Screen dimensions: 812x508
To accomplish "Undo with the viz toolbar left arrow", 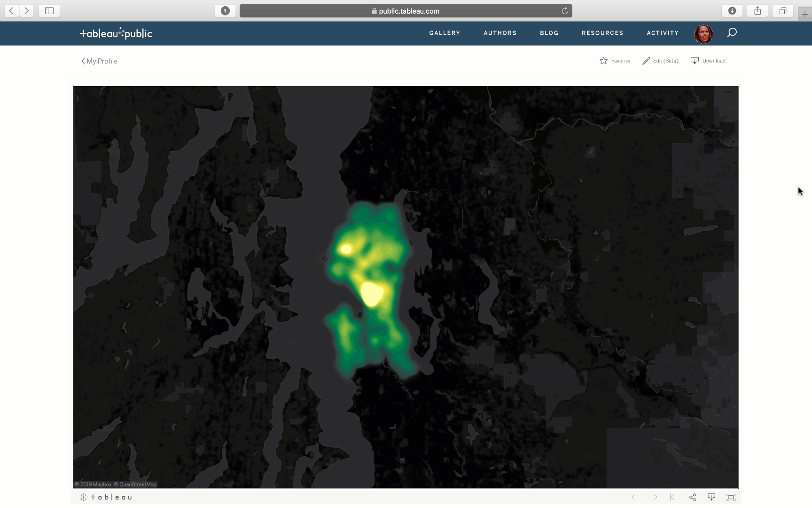I will pyautogui.click(x=634, y=497).
